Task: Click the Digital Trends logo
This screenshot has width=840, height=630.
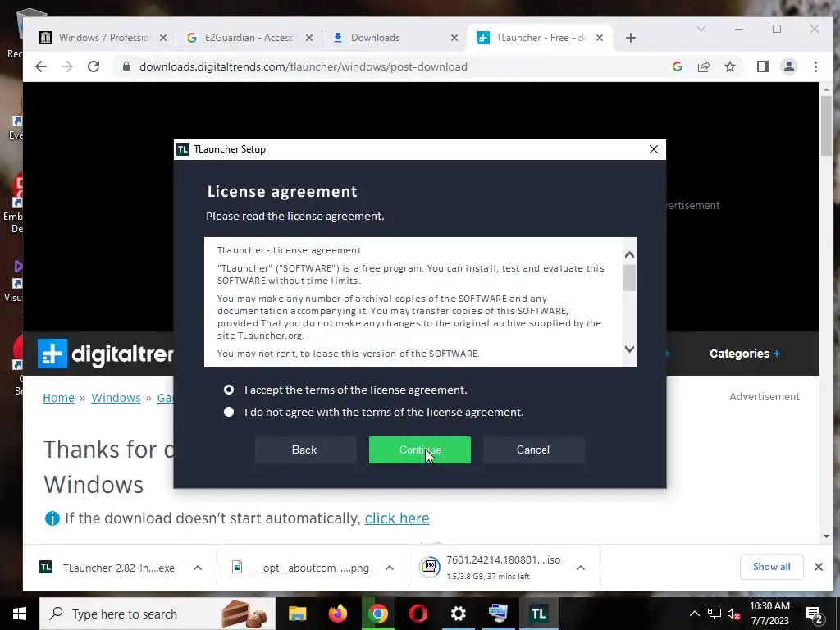Action: pyautogui.click(x=106, y=354)
